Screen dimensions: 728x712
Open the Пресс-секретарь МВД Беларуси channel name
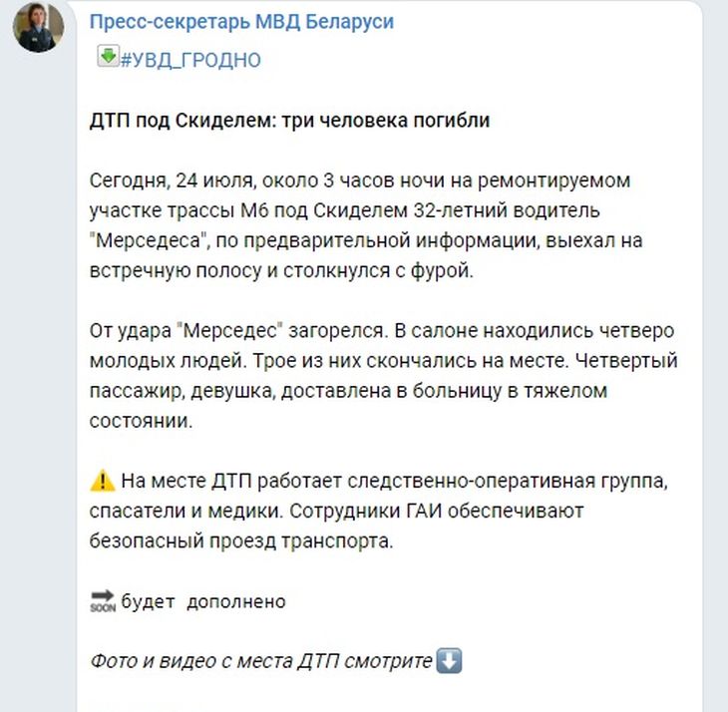(240, 22)
